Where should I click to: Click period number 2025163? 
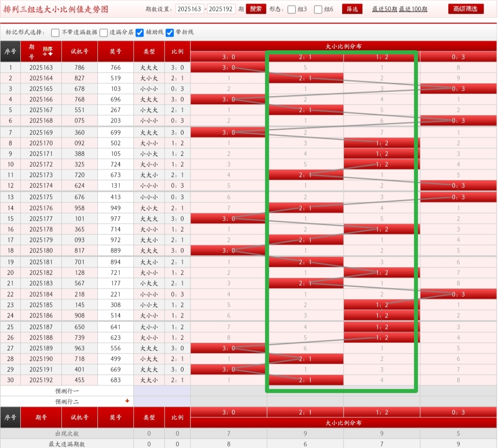(41, 67)
